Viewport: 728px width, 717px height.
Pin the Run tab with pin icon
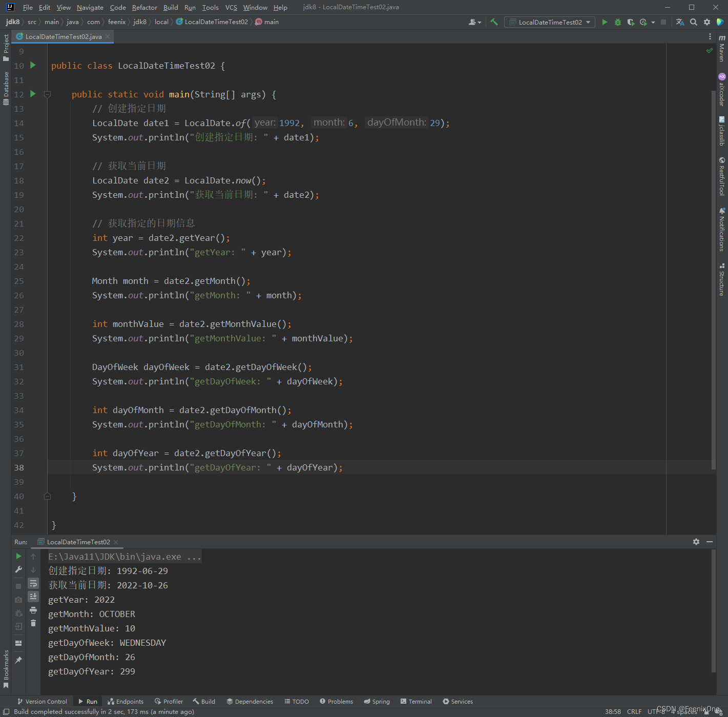click(x=18, y=660)
